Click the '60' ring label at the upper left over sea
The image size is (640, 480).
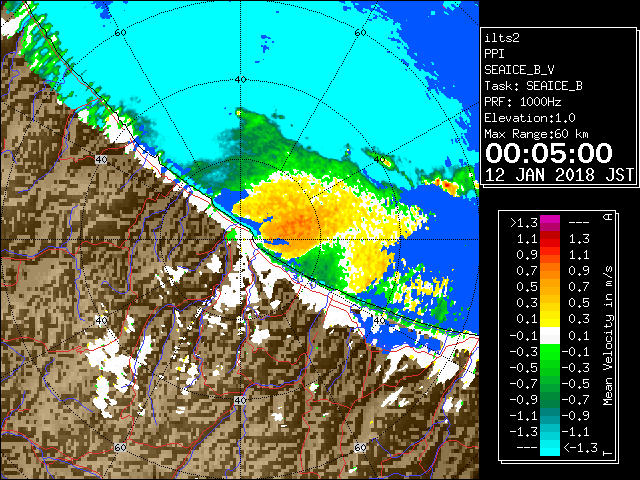[x=120, y=33]
